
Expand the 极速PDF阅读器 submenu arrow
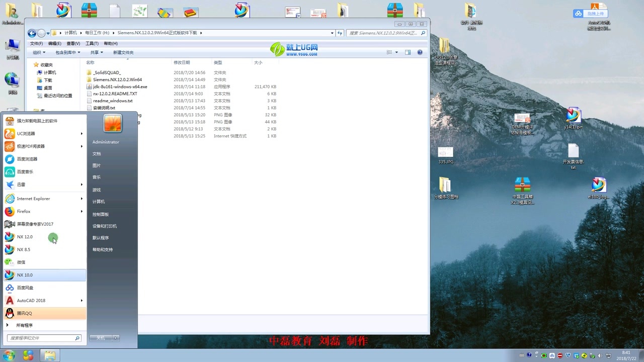pos(82,146)
